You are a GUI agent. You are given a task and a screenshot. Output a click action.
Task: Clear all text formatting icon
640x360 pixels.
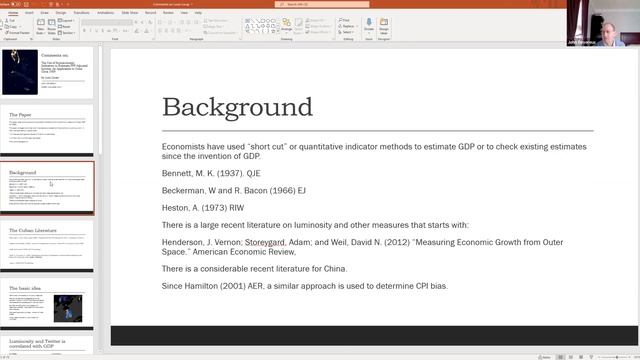(150, 22)
